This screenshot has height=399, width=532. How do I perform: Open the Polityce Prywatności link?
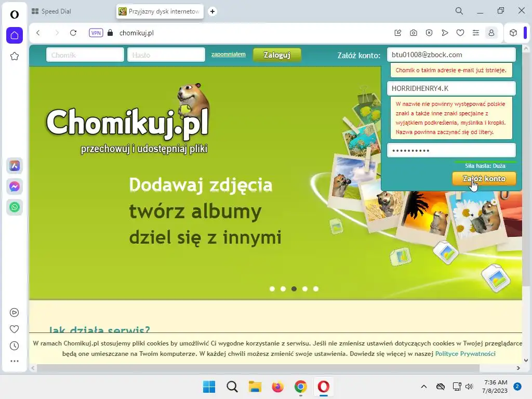[465, 353]
